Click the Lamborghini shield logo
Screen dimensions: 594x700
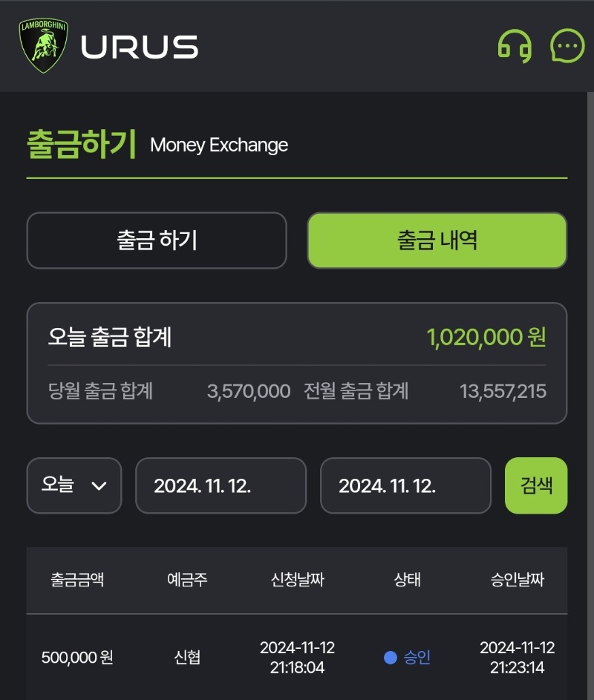43,45
